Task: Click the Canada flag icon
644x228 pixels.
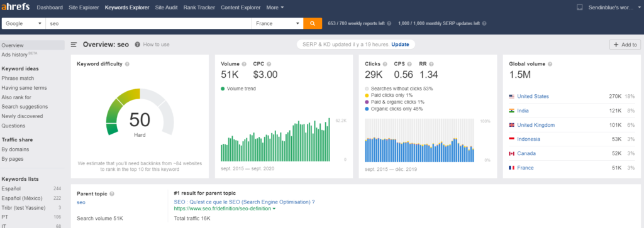Action: pos(511,153)
